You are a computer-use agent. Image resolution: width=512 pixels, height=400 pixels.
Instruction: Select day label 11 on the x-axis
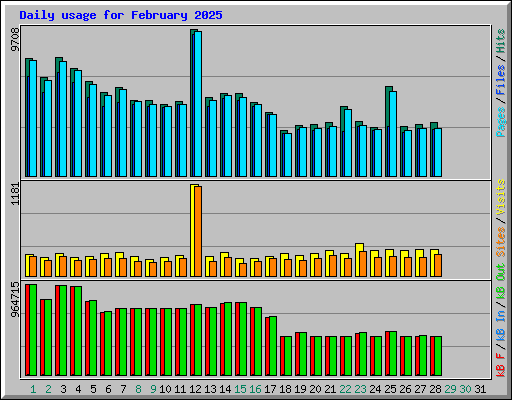pos(180,389)
